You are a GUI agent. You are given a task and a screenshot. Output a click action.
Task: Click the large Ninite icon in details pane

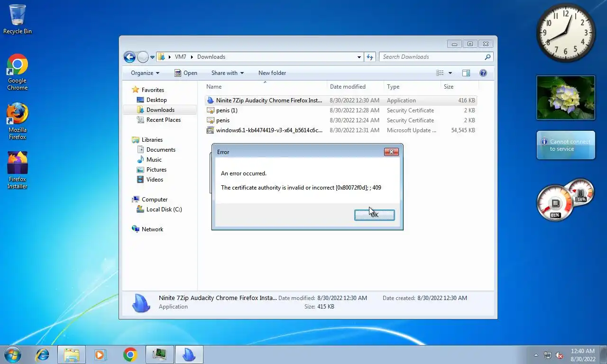[x=140, y=303]
